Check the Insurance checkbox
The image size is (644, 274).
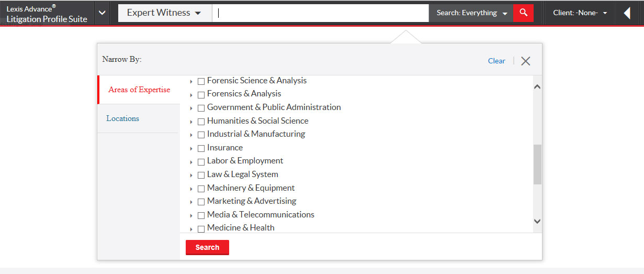[201, 148]
